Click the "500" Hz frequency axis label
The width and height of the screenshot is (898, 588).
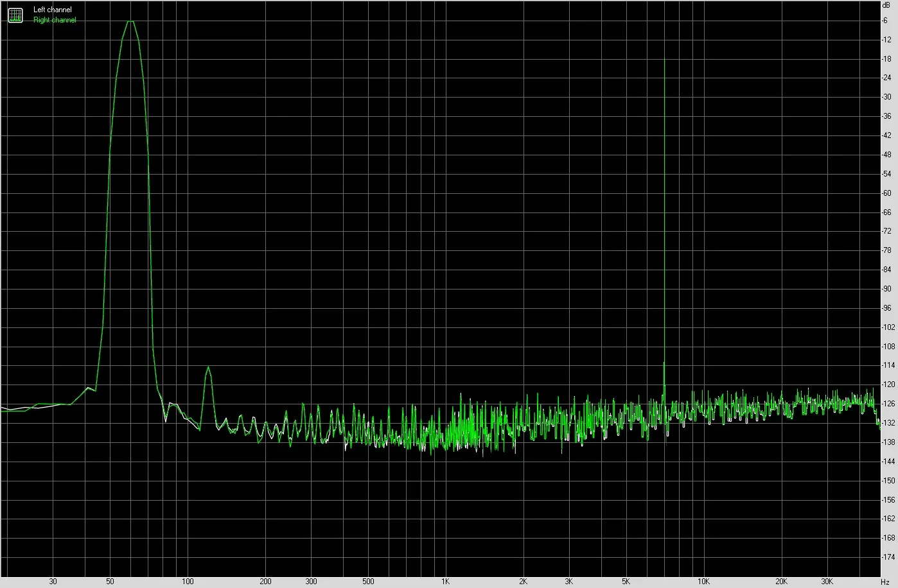tap(368, 582)
